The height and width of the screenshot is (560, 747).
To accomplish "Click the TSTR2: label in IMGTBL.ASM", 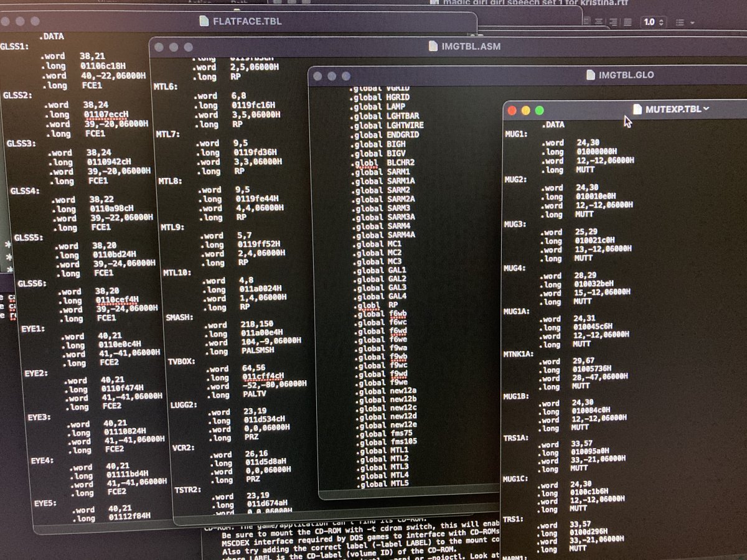I will pos(187,490).
